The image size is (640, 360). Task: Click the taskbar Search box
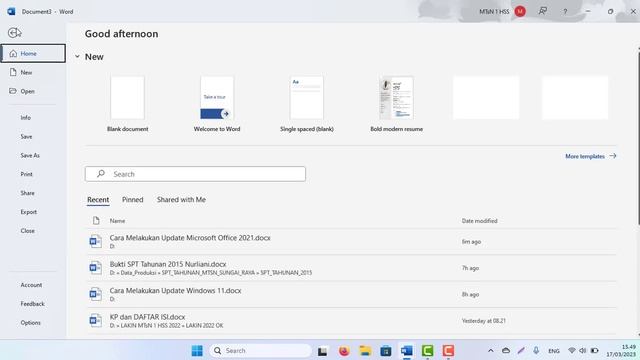click(x=261, y=351)
